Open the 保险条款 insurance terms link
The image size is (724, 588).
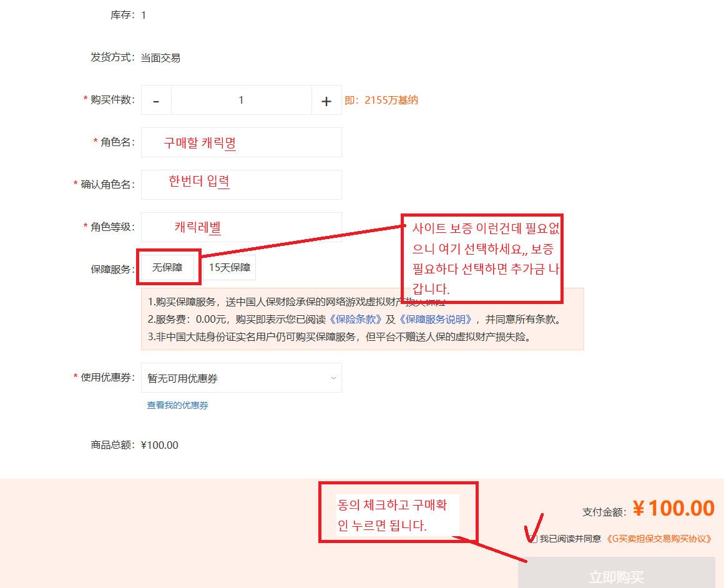click(x=356, y=319)
